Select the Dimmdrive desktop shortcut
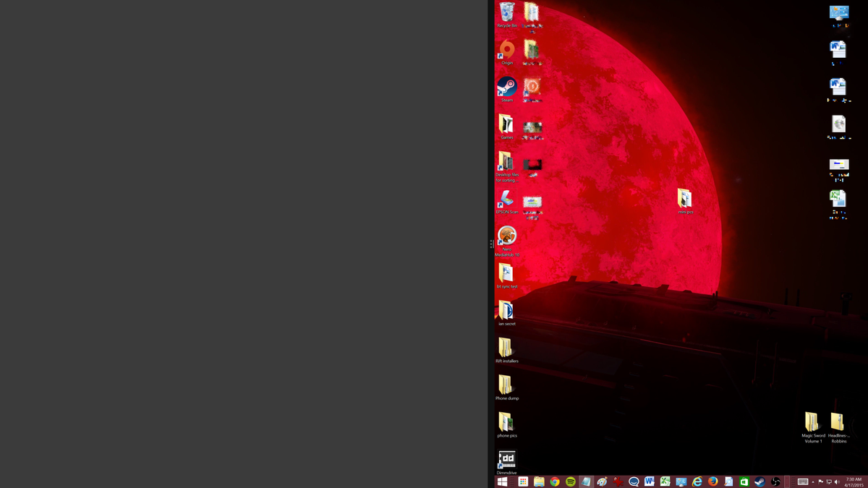This screenshot has height=488, width=868. [x=507, y=463]
